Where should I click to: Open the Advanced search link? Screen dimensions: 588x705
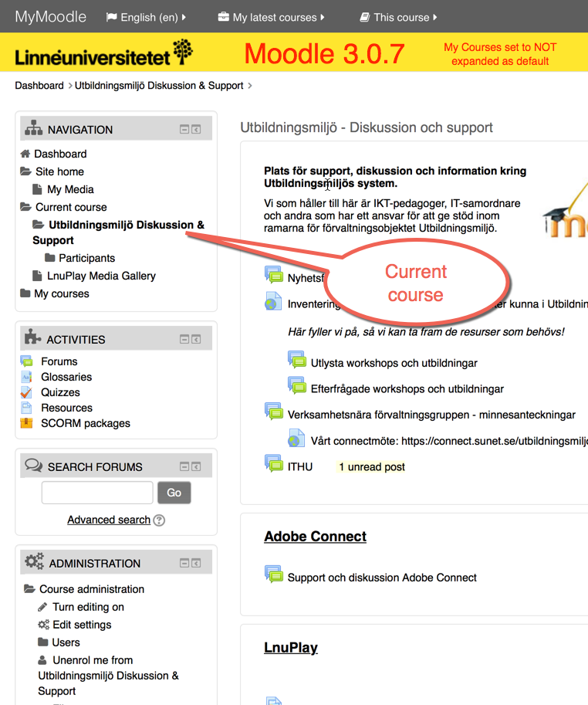[x=109, y=520]
